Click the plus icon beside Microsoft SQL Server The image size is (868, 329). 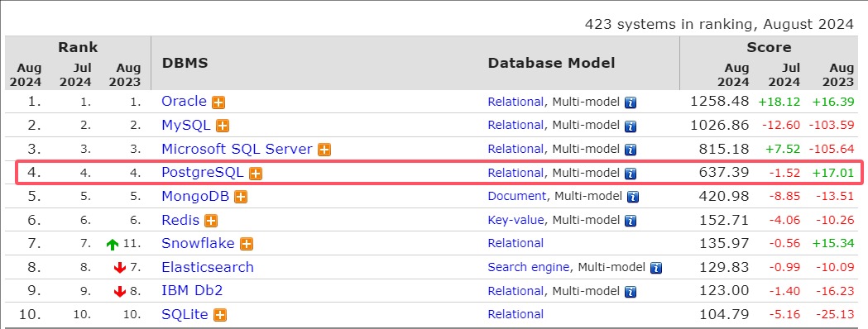(x=324, y=150)
